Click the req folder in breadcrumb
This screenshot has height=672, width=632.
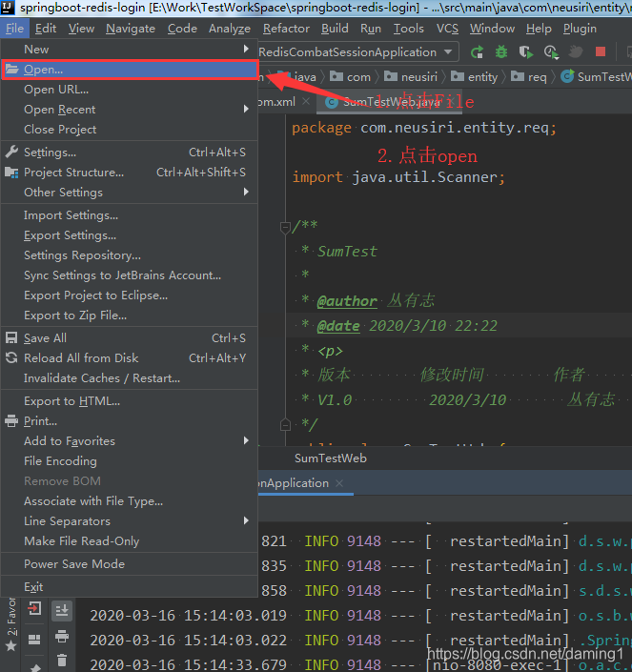click(529, 77)
